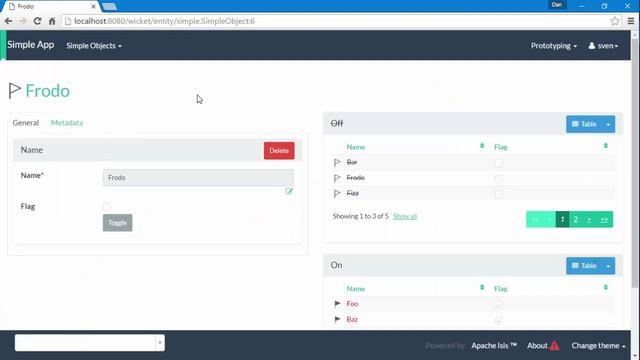Screen dimensions: 640x360
Task: Click filled flag icon of Foo row
Action: 337,304
